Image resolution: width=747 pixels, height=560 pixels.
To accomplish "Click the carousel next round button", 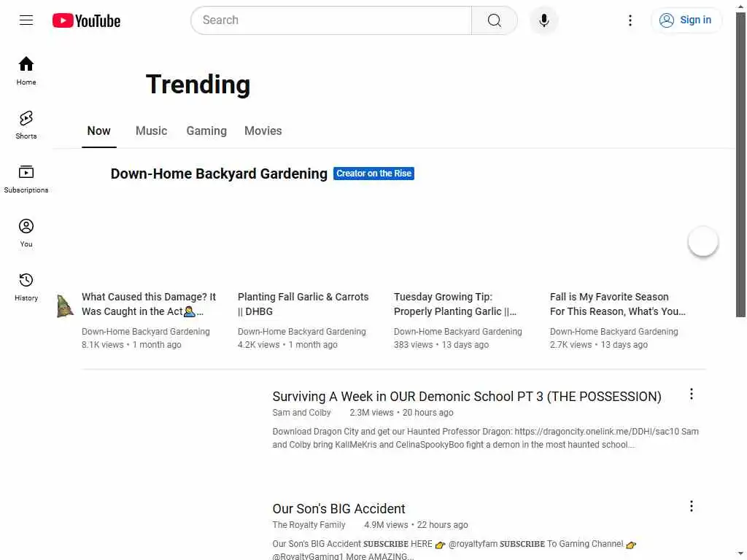I will pos(703,241).
